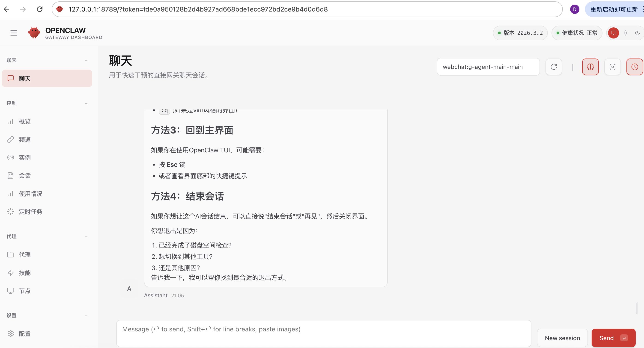Focus the browser address bar URL
The image size is (644, 348).
[198, 9]
